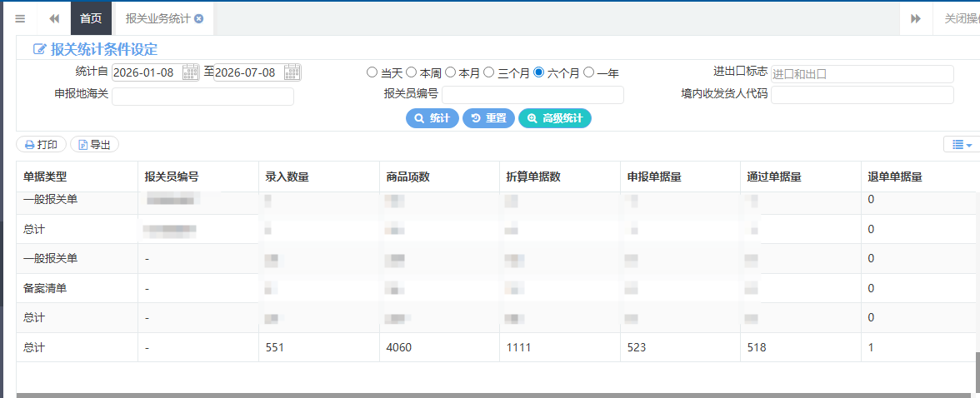Click the 申报地海关 input field

point(202,97)
